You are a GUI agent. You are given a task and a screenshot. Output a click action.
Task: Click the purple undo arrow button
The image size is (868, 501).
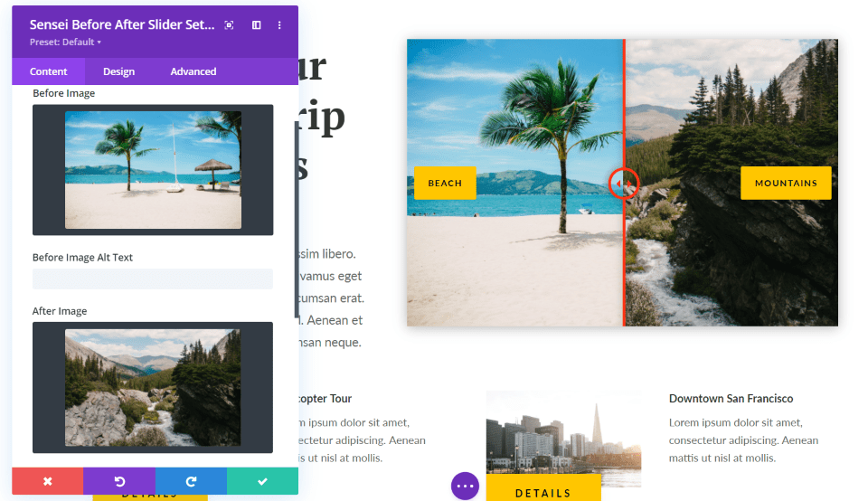click(119, 481)
